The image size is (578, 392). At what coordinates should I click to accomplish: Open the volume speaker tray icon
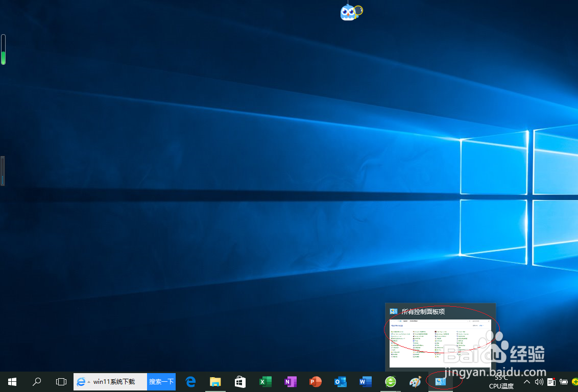pos(539,382)
